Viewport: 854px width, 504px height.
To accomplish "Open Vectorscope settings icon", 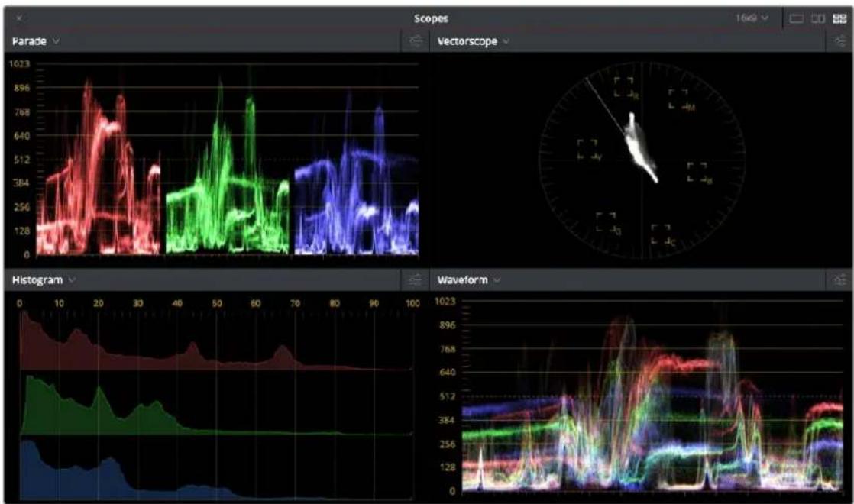I will (841, 40).
